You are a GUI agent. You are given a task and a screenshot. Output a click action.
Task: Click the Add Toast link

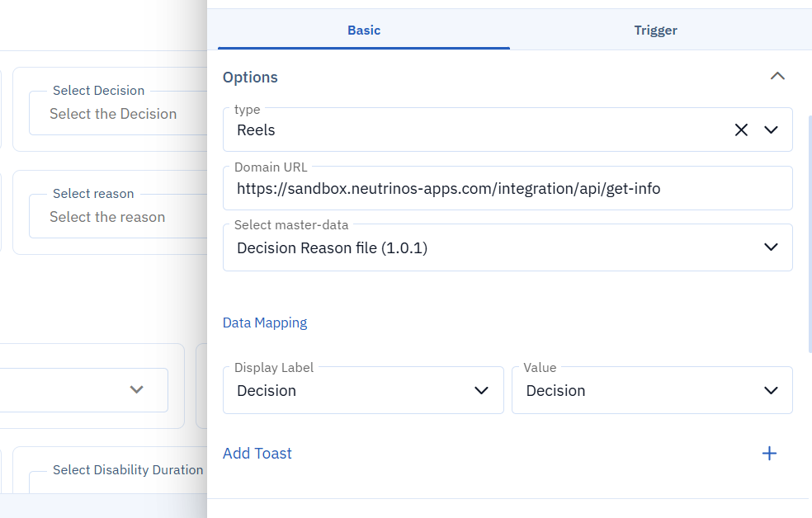[257, 454]
